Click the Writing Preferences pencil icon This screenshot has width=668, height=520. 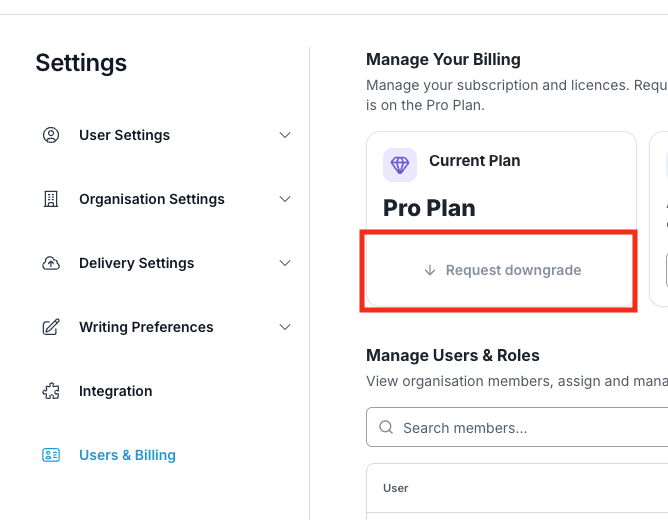(51, 327)
